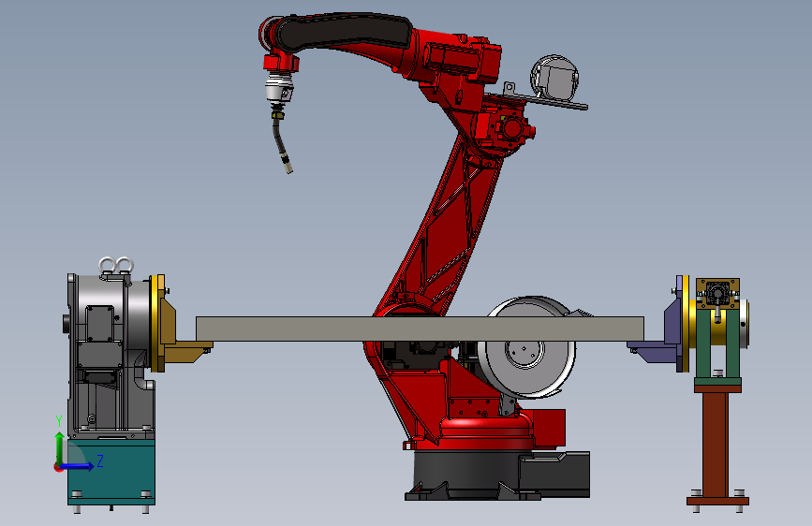The height and width of the screenshot is (526, 812).
Task: Click the teal base block under the headstock
Action: [111, 471]
